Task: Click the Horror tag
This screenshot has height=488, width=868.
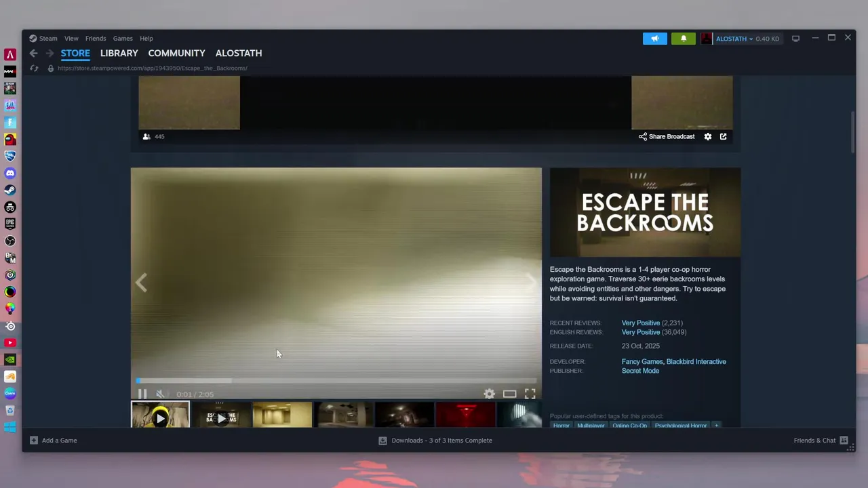Action: click(561, 425)
